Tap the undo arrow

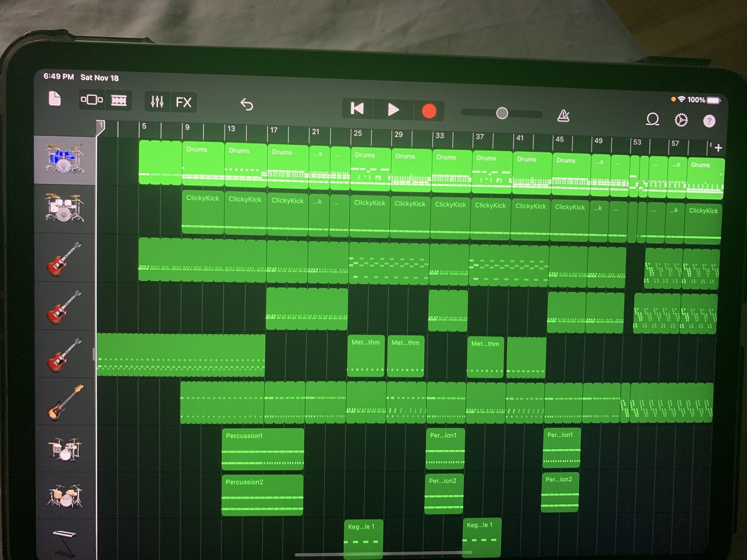point(247,104)
